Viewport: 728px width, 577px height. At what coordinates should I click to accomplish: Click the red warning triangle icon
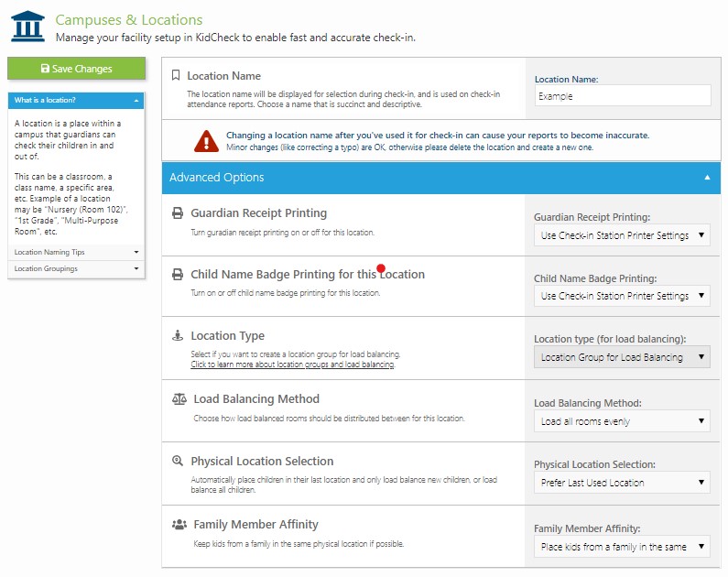pos(206,141)
